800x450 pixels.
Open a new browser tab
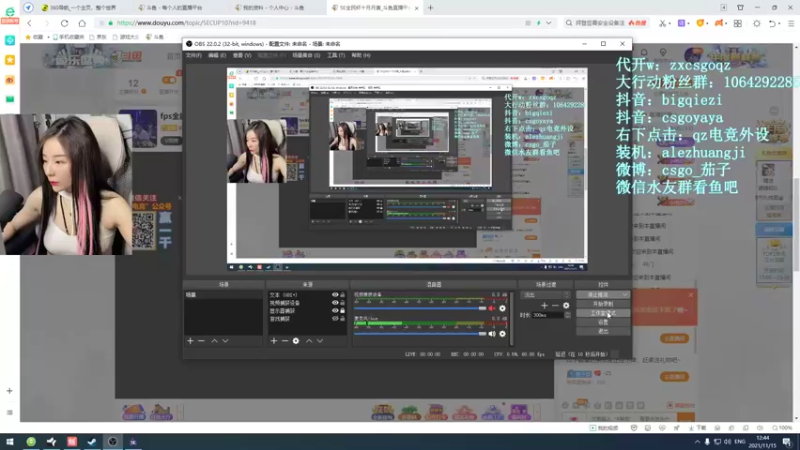[x=431, y=8]
